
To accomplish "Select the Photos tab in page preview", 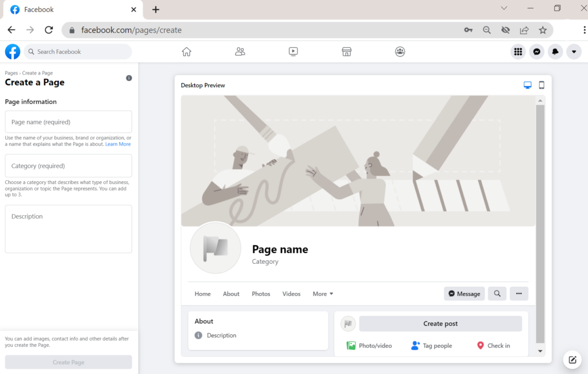I will 261,294.
